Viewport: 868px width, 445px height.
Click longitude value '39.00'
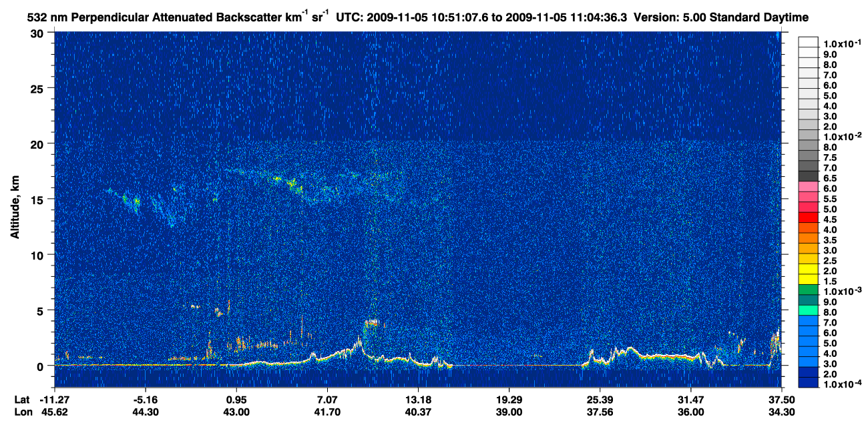[509, 412]
